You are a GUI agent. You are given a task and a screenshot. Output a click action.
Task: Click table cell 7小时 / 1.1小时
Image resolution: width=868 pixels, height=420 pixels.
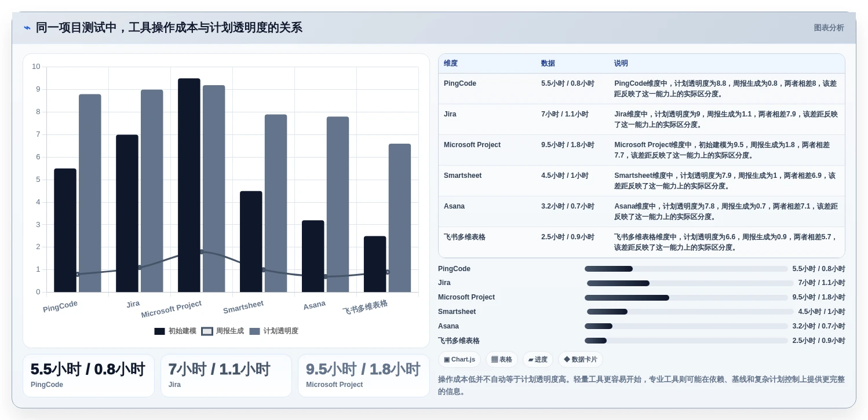pyautogui.click(x=565, y=114)
